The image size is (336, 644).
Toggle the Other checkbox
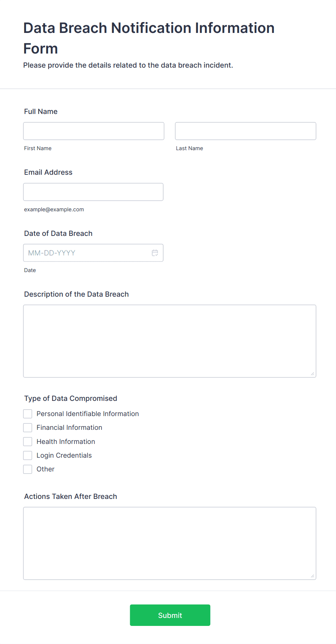(x=28, y=469)
